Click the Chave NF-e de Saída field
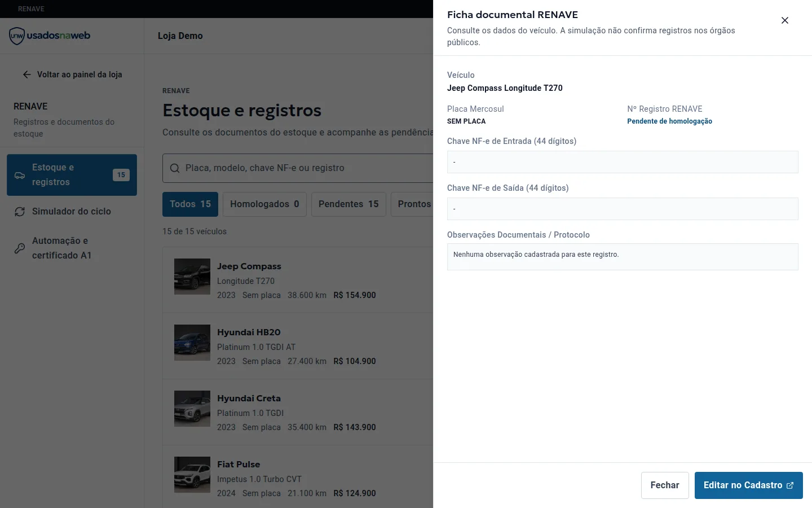 tap(623, 209)
